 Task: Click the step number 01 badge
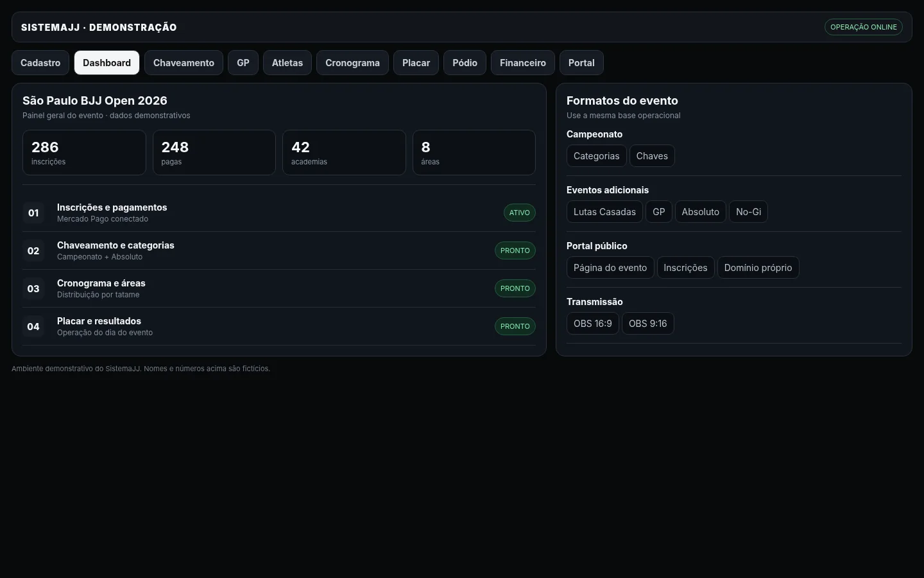(33, 213)
